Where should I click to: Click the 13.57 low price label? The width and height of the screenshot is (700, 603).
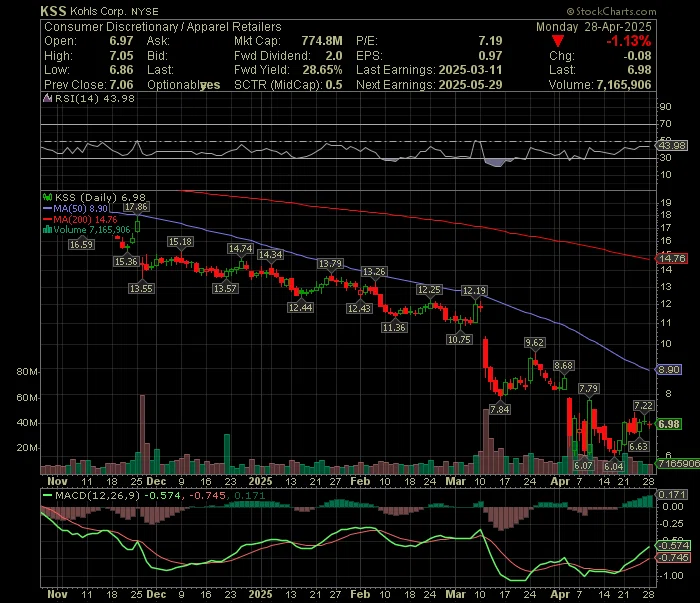click(225, 289)
